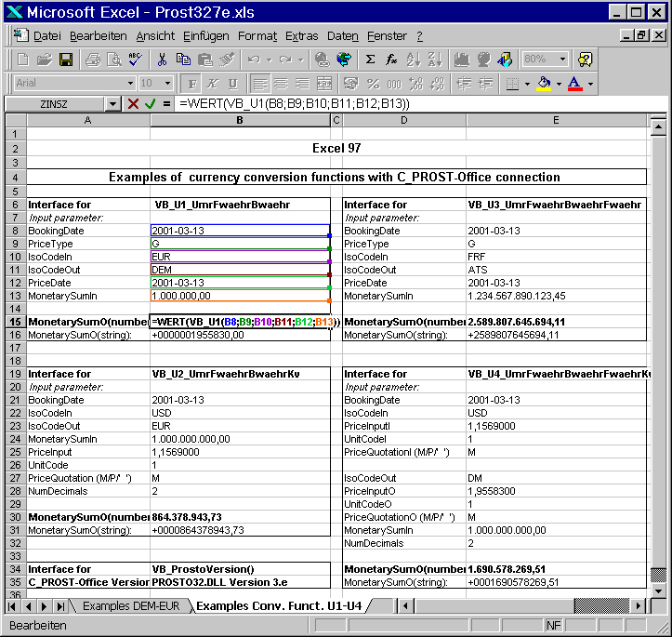672x637 pixels.
Task: Click the Increase Indent icon
Action: coord(485,84)
